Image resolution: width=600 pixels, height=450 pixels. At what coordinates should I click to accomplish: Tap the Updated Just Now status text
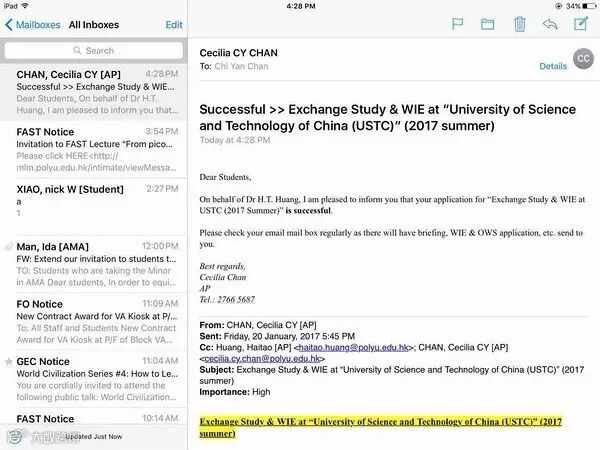pos(93,437)
